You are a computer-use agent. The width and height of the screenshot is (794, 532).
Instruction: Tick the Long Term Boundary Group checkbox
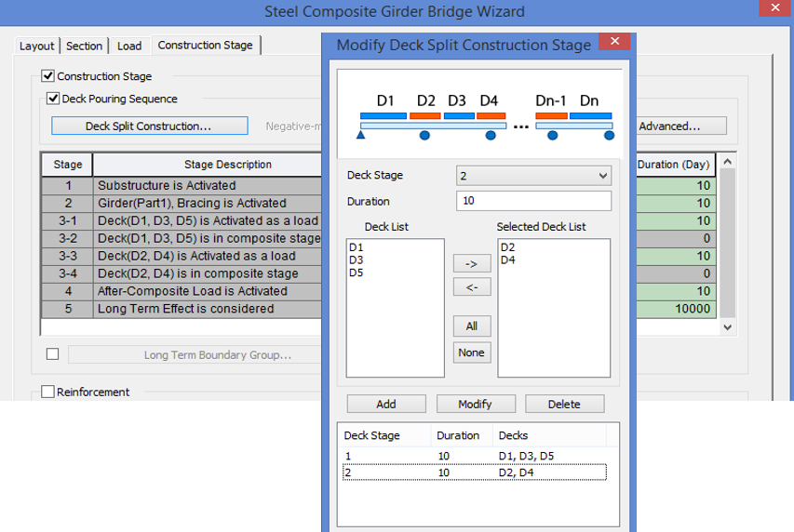[52, 354]
